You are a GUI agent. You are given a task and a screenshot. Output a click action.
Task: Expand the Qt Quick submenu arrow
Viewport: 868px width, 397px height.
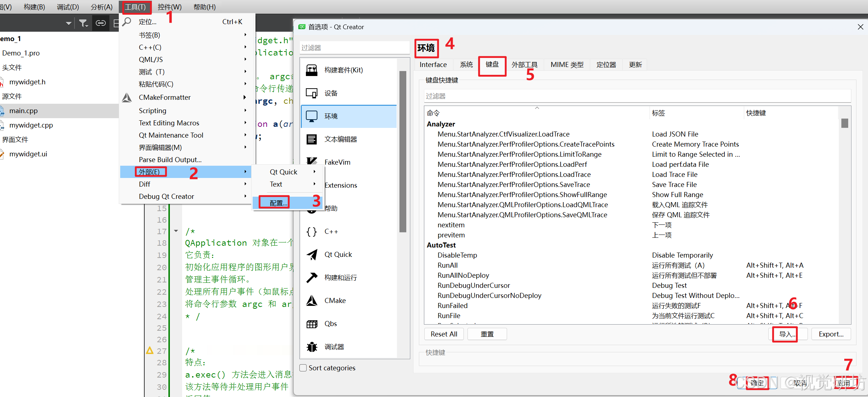[x=315, y=172]
